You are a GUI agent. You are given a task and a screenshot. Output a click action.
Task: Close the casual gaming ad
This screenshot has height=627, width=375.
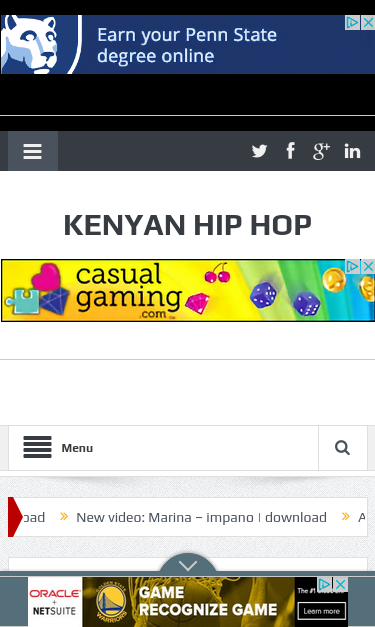368,266
